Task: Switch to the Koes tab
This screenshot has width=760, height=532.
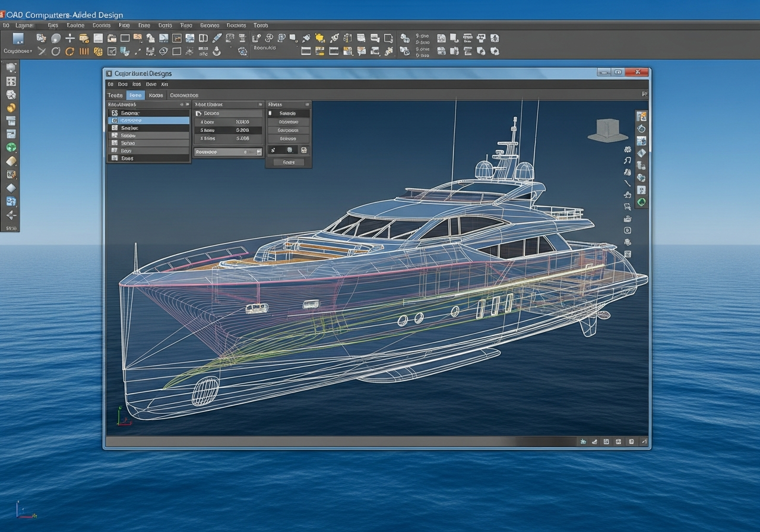Action: (x=156, y=95)
